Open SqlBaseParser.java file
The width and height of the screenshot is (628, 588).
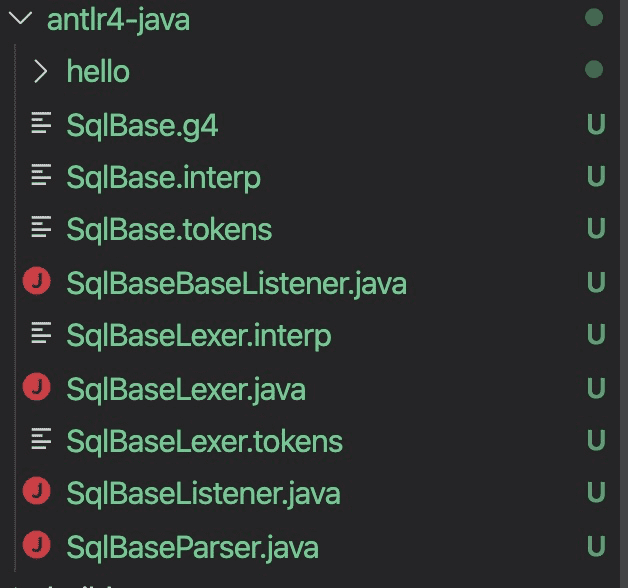tap(192, 547)
